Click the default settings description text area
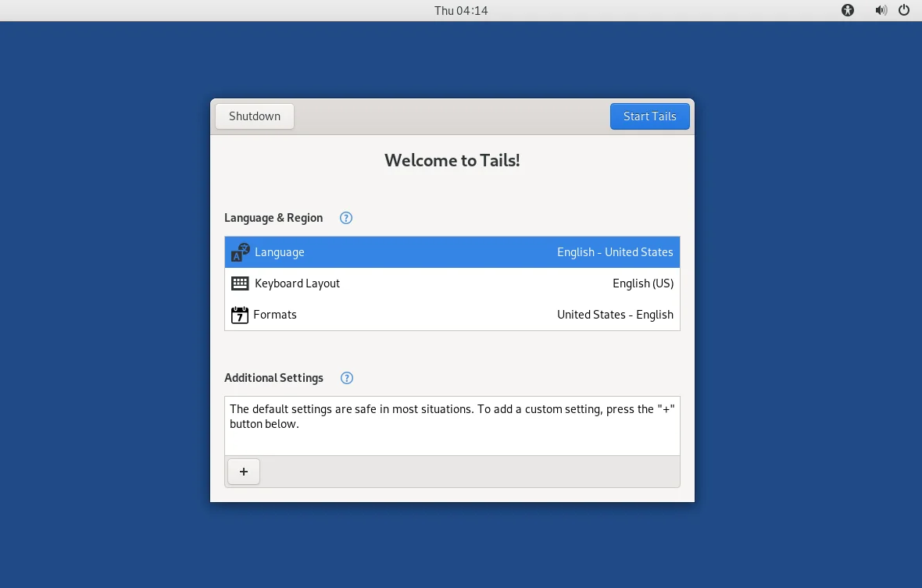 click(x=452, y=426)
